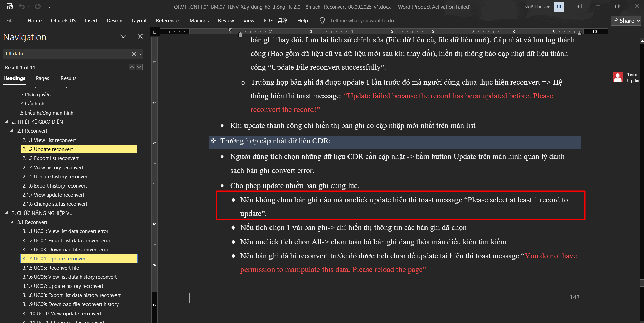Jump to next search result arrow
This screenshot has height=323, width=644.
click(139, 67)
